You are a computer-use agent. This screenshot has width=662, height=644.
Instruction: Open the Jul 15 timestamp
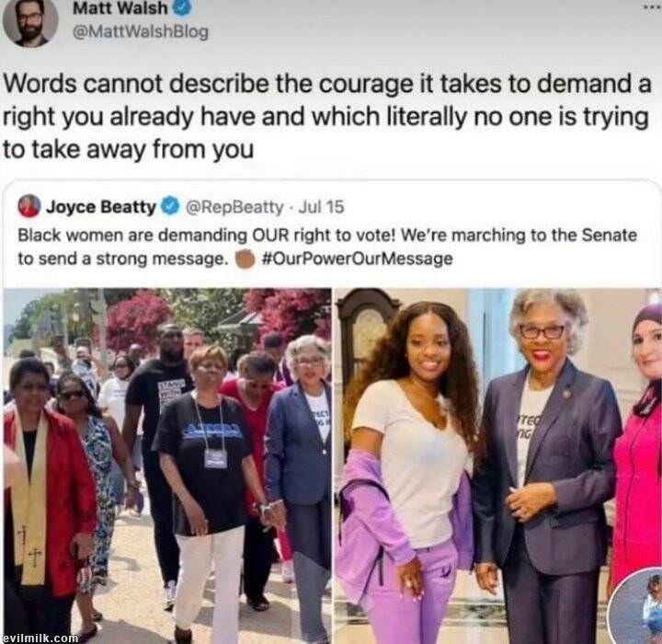321,207
